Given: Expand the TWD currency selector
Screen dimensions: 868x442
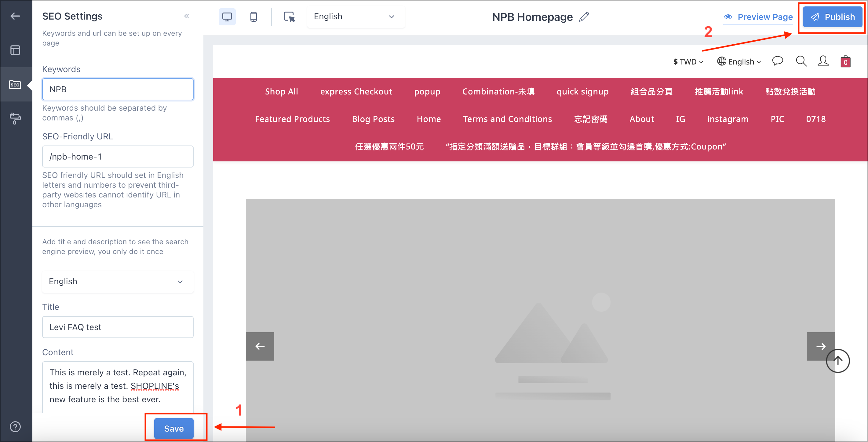Looking at the screenshot, I should pos(688,62).
